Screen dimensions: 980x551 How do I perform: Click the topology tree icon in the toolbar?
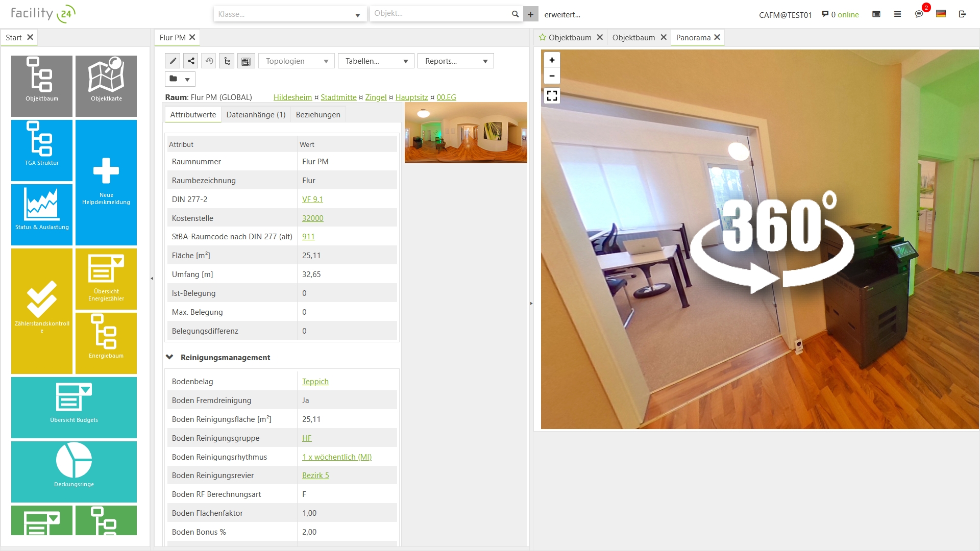click(227, 61)
